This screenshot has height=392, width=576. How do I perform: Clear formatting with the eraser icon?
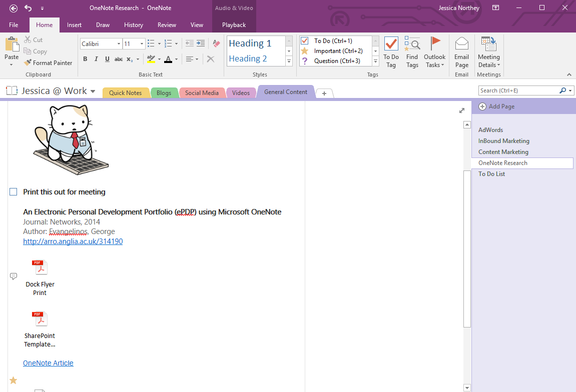pos(216,43)
